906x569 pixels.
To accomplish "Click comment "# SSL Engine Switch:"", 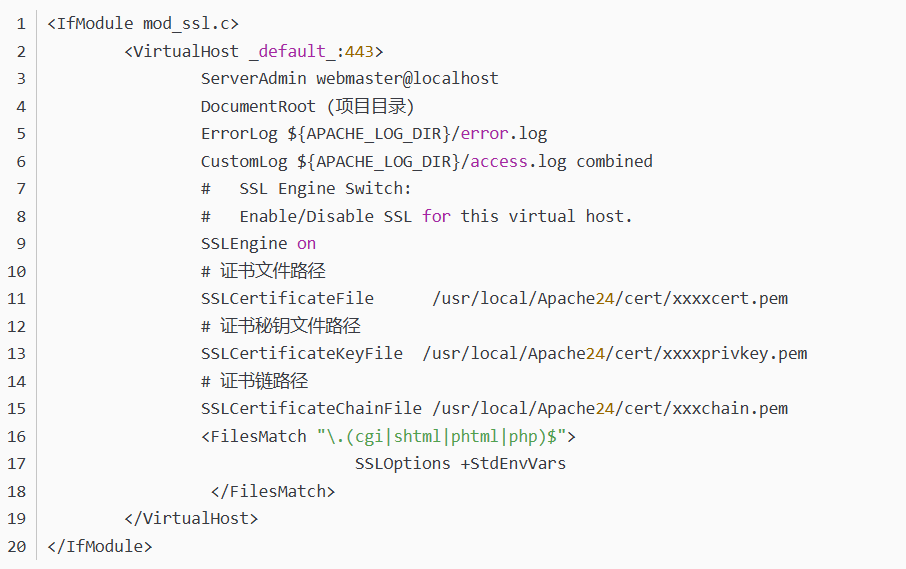I will click(x=306, y=189).
